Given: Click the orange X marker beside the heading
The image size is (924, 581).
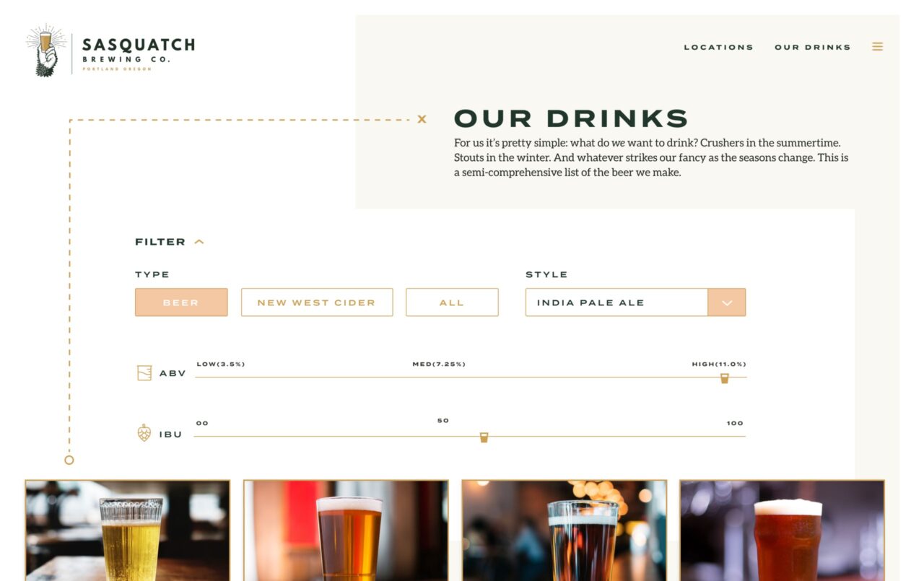Looking at the screenshot, I should (x=422, y=119).
